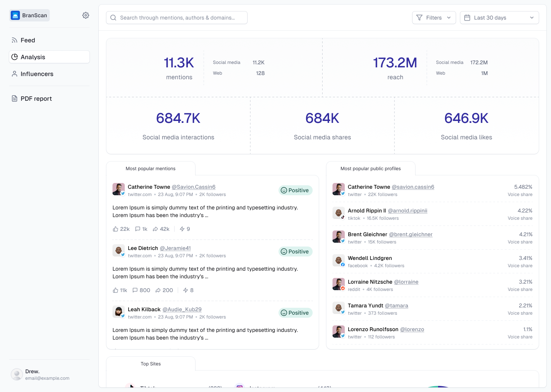Image resolution: width=551 pixels, height=392 pixels.
Task: Select the Influencers sidebar icon
Action: tap(14, 74)
